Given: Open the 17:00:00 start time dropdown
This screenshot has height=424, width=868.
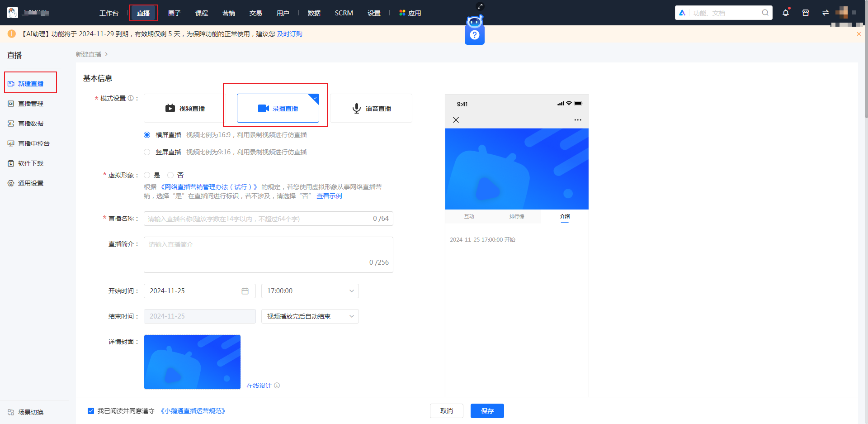Looking at the screenshot, I should click(x=310, y=291).
